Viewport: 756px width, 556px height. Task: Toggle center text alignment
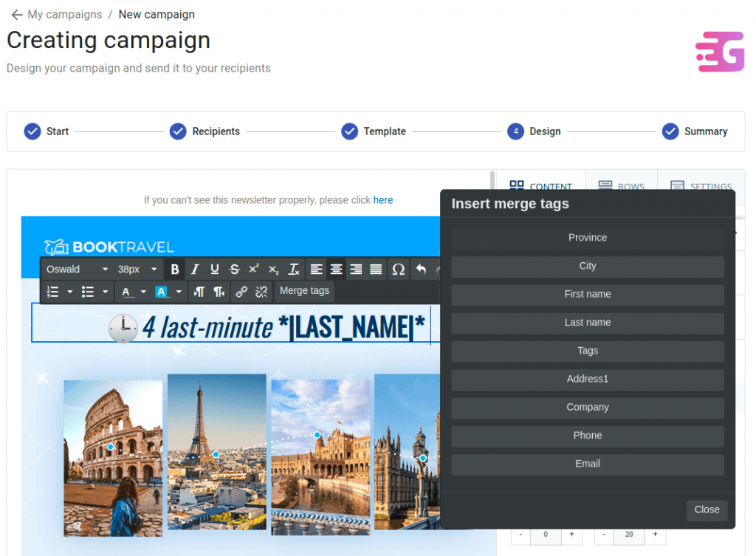tap(336, 270)
